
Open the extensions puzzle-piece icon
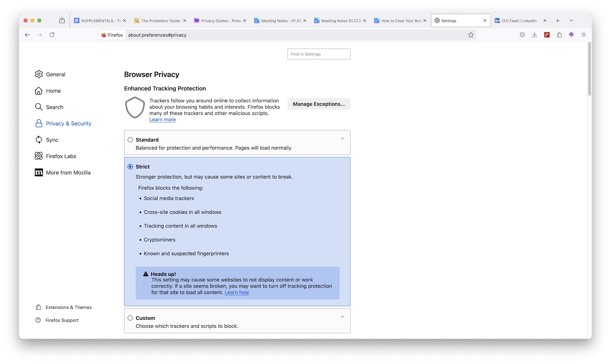click(559, 35)
